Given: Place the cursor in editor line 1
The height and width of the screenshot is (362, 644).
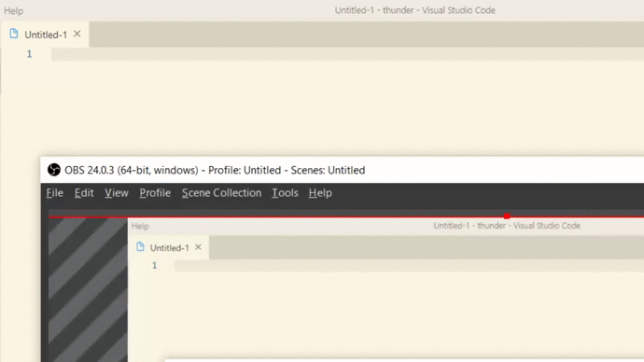Looking at the screenshot, I should pyautogui.click(x=347, y=54).
